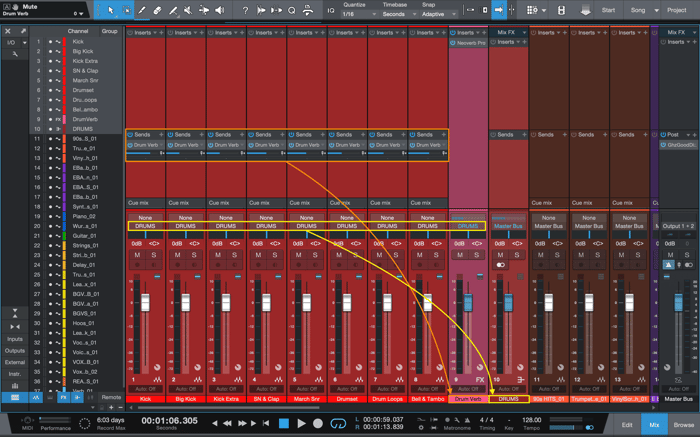Open the Song page dropdown arrow
Image resolution: width=700 pixels, height=437 pixels.
click(x=656, y=10)
